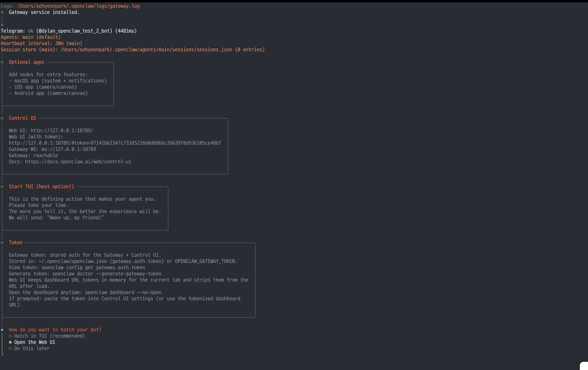Click the 'openclaw config get gateway.auth.token' command
This screenshot has width=588, height=370.
(x=93, y=267)
